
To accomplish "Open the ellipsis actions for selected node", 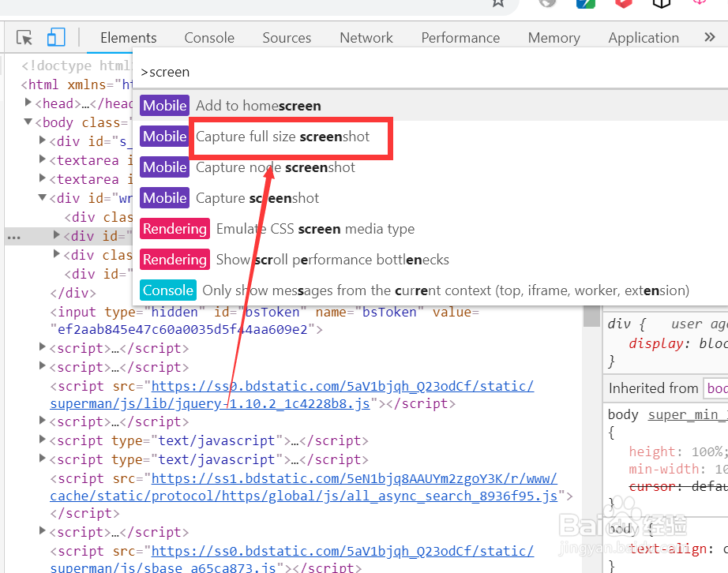I will 14,238.
